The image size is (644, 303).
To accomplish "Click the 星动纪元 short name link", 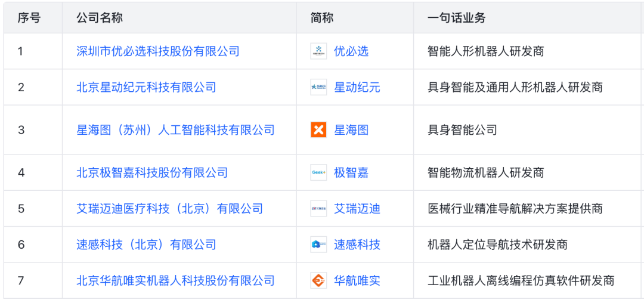I will (357, 88).
